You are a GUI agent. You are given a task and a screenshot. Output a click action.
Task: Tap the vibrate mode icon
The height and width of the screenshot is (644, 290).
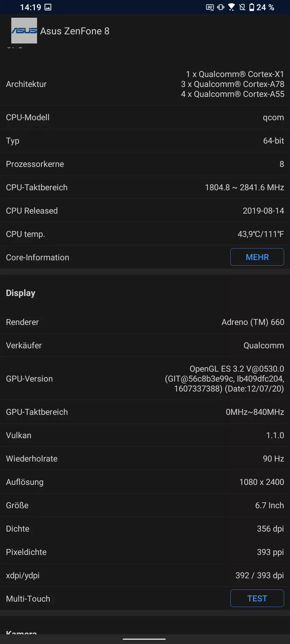pyautogui.click(x=221, y=7)
